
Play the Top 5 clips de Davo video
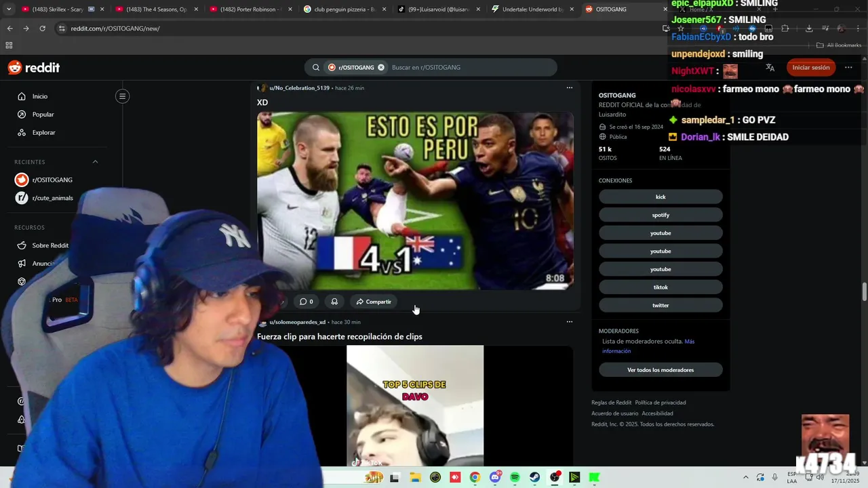(x=415, y=406)
